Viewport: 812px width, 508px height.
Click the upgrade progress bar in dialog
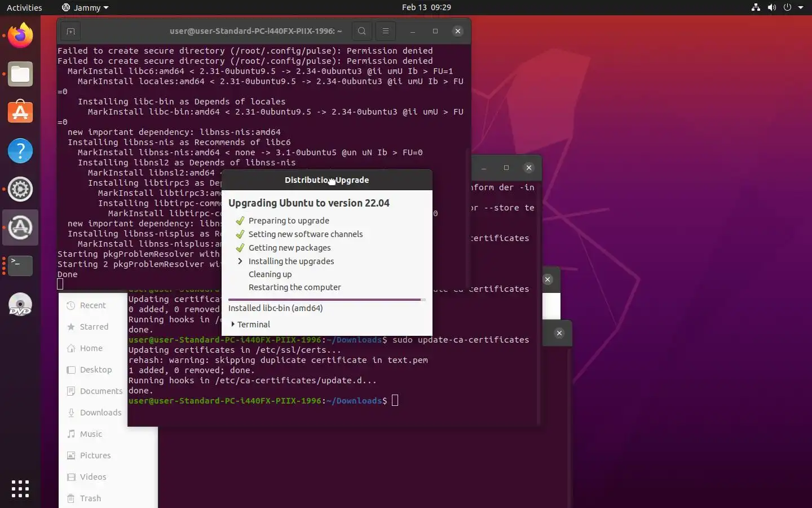click(327, 300)
